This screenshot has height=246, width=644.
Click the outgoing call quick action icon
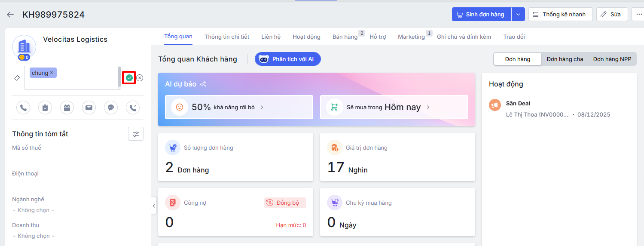(133, 108)
